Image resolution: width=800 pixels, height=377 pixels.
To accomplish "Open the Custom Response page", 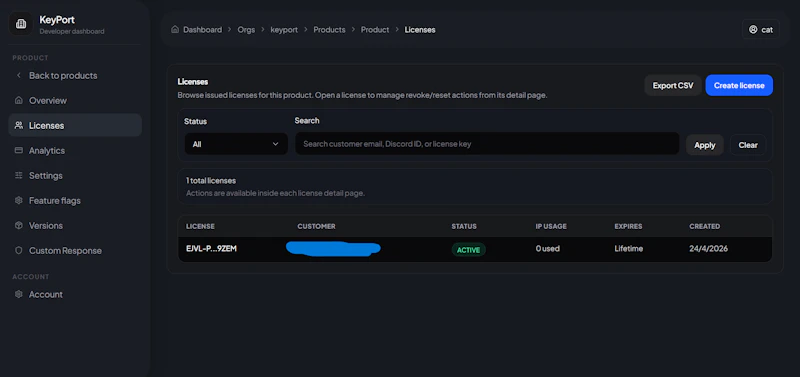I will 75,250.
